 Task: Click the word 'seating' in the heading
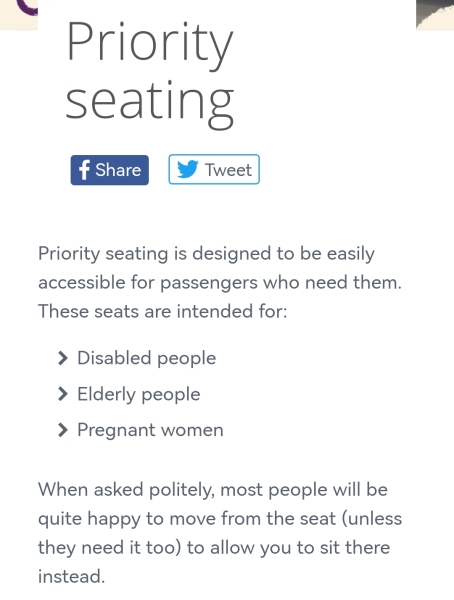(150, 103)
